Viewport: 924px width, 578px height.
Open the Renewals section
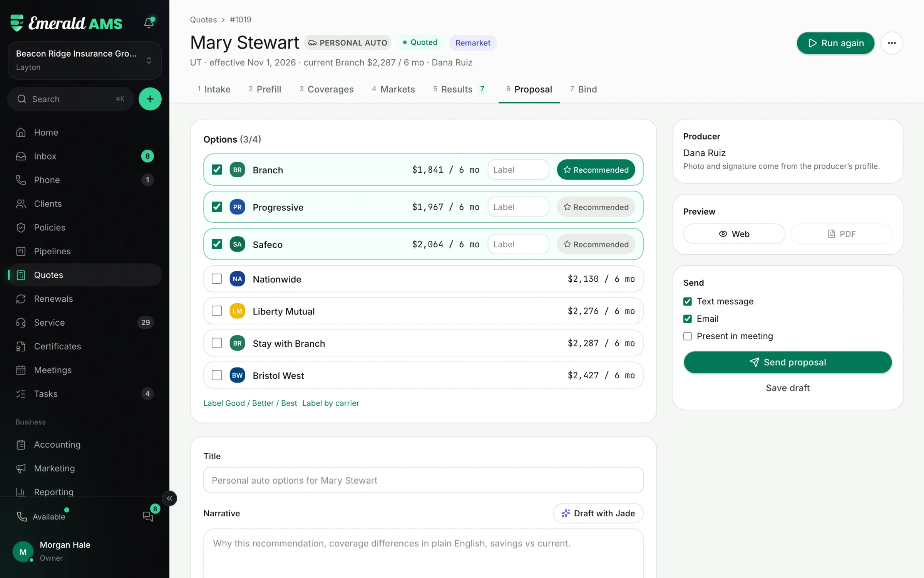84,299
